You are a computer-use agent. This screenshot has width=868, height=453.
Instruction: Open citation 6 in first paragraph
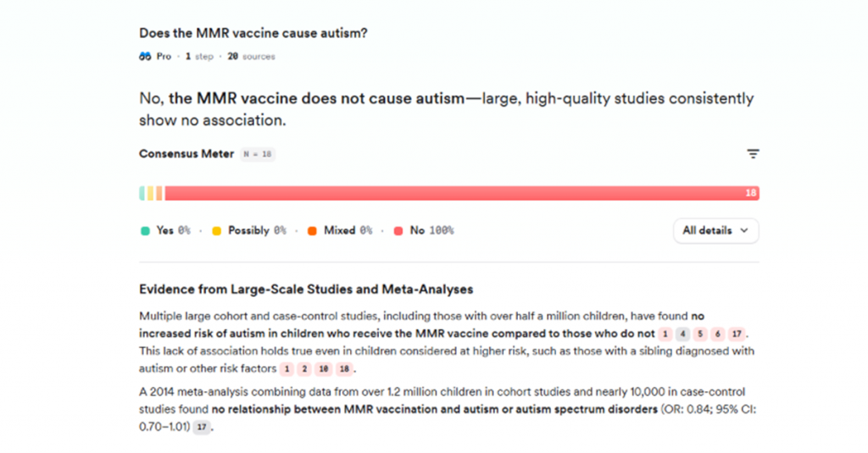(717, 334)
